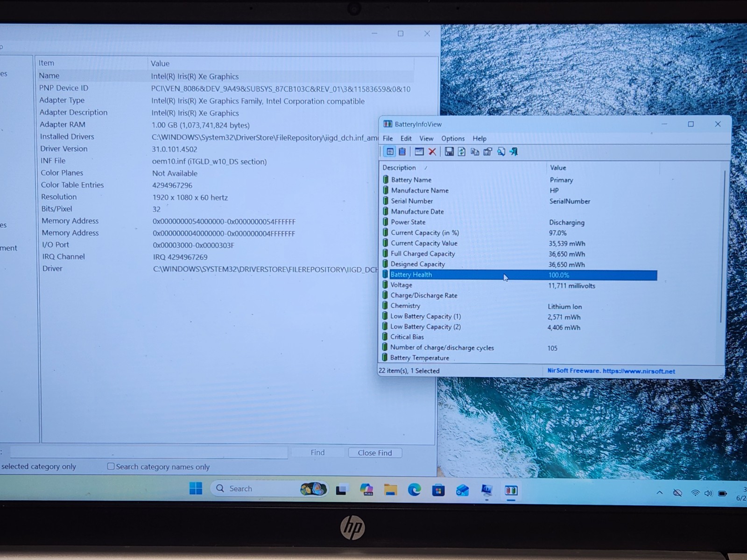Open Task View from the taskbar
747x560 pixels.
coord(341,490)
